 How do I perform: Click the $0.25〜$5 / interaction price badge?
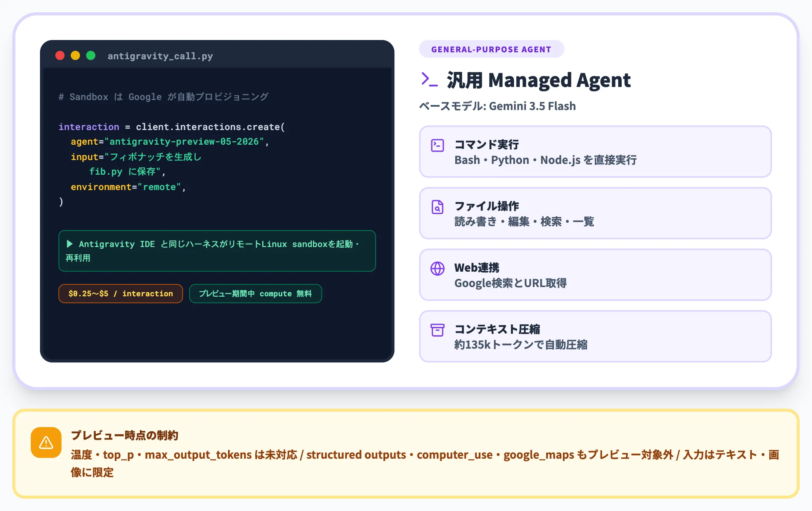tap(121, 294)
